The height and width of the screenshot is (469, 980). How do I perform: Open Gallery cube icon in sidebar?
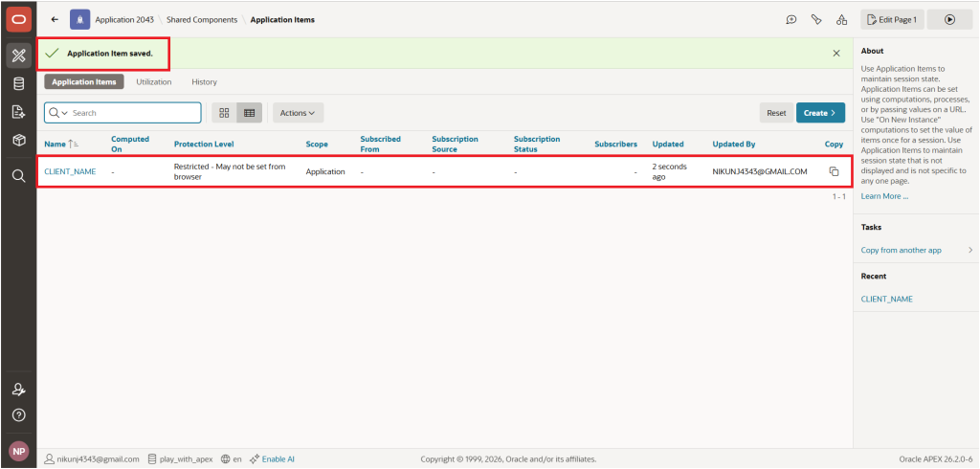click(x=18, y=140)
